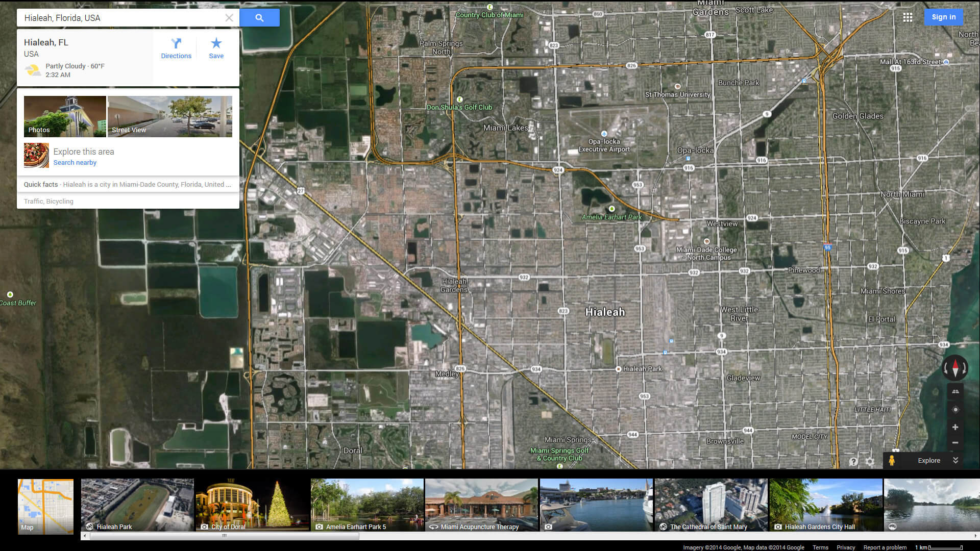This screenshot has height=551, width=980.
Task: Reset compass to north
Action: (x=955, y=367)
